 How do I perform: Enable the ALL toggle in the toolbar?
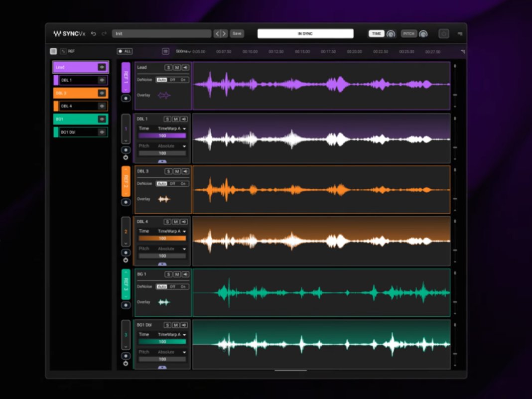[124, 52]
